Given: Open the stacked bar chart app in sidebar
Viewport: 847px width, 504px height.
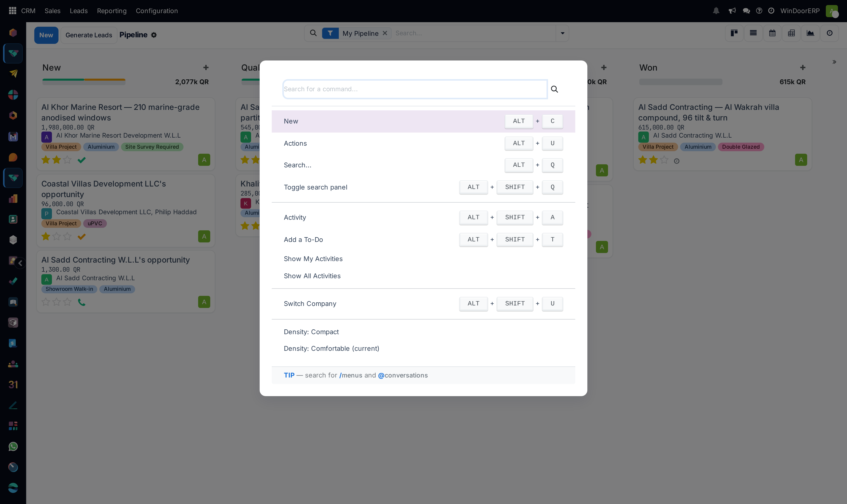Looking at the screenshot, I should 13,198.
